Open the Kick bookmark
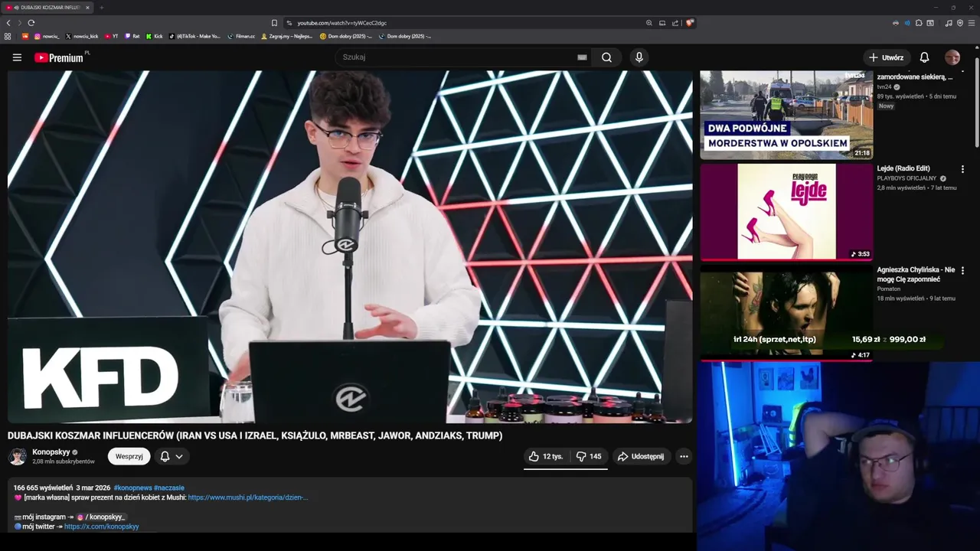This screenshot has height=551, width=980. pos(155,36)
